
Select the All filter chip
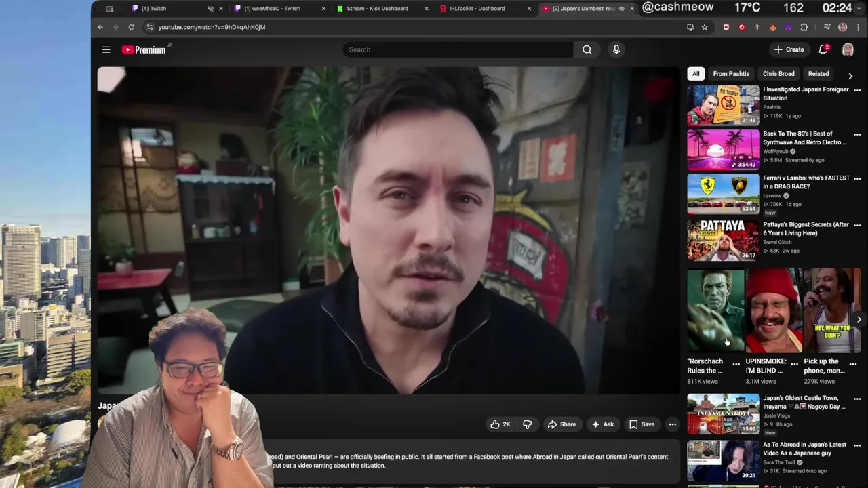pyautogui.click(x=696, y=74)
